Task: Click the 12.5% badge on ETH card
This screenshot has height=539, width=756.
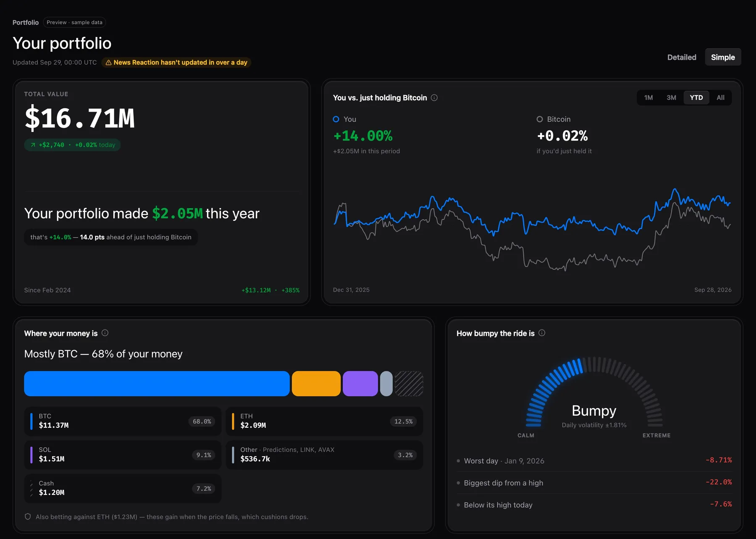Action: [404, 421]
